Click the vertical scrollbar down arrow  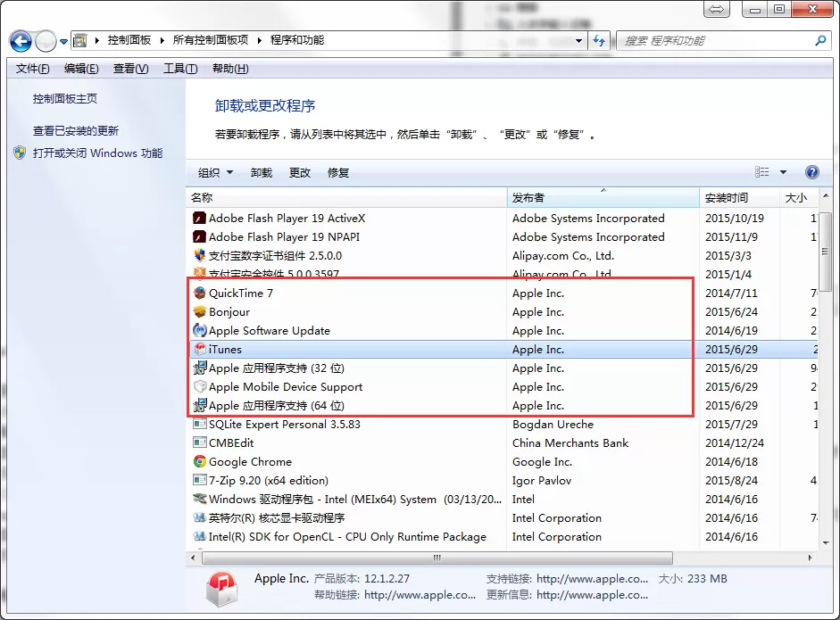pos(826,543)
